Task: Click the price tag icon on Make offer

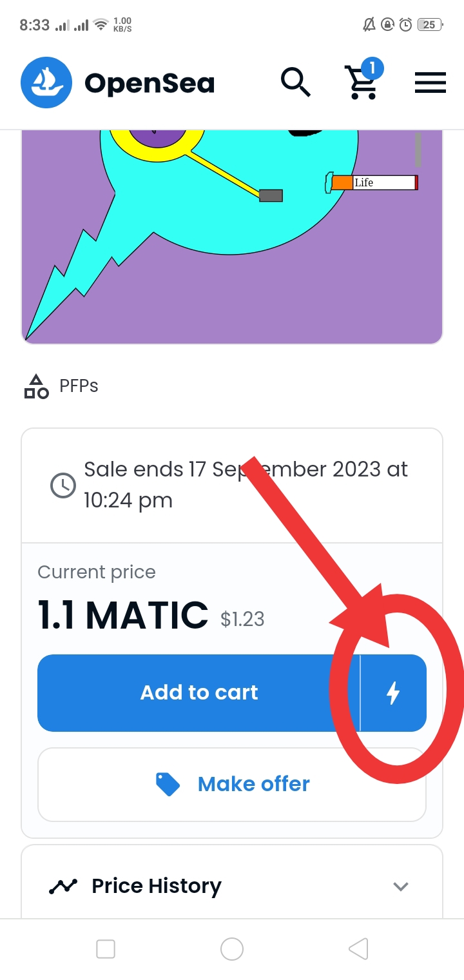Action: point(168,784)
